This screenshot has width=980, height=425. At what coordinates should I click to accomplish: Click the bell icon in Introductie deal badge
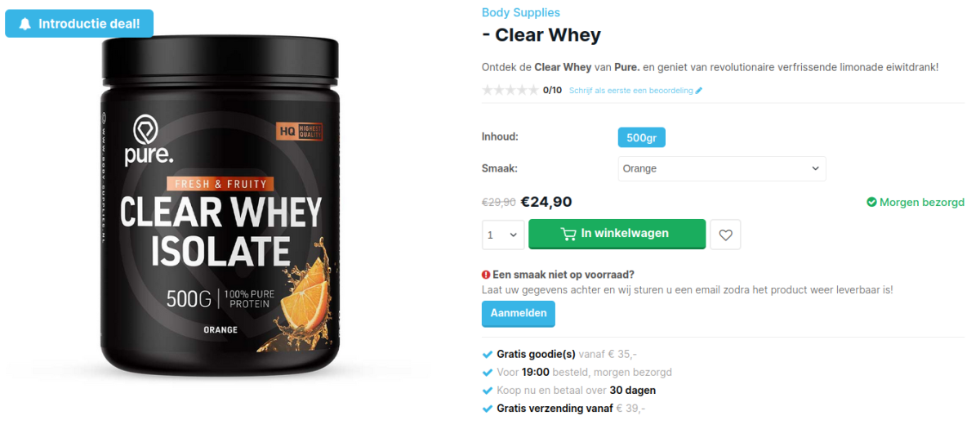pyautogui.click(x=25, y=24)
